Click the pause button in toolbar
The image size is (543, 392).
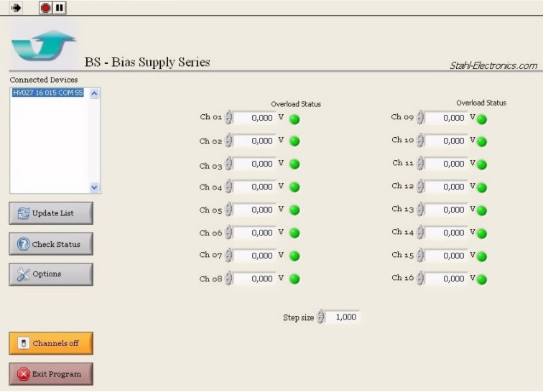(59, 8)
